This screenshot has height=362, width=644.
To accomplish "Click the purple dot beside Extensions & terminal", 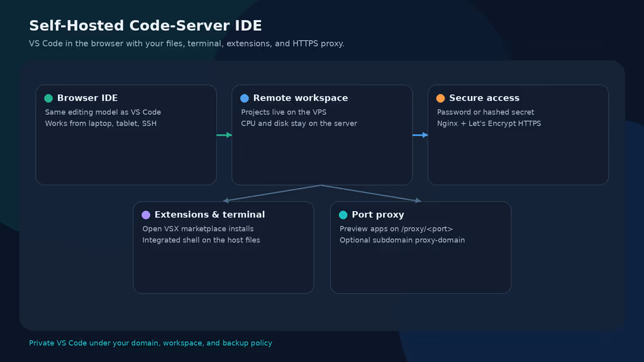I will [146, 215].
